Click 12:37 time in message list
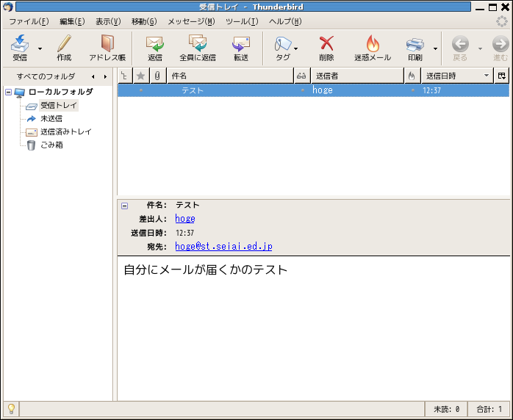The width and height of the screenshot is (513, 420). click(x=432, y=90)
